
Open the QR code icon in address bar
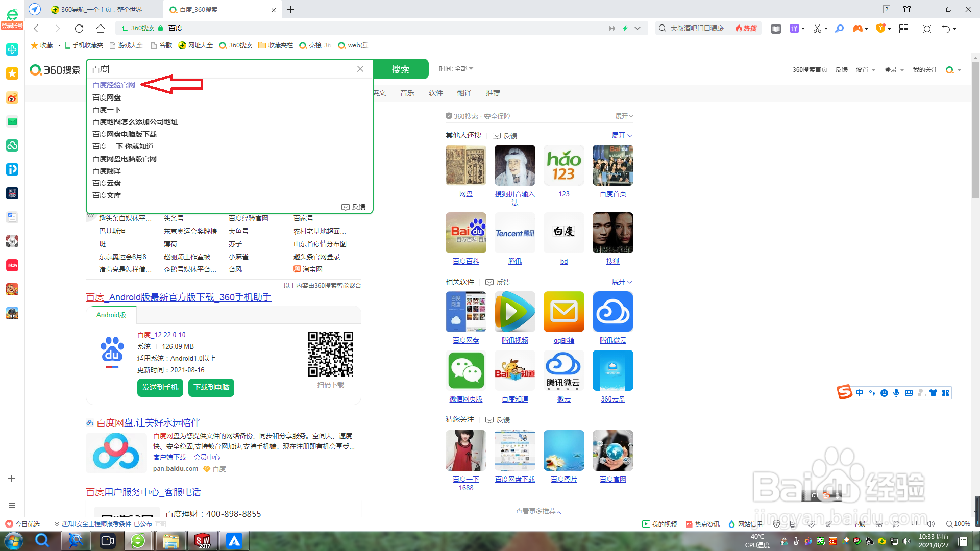(612, 28)
